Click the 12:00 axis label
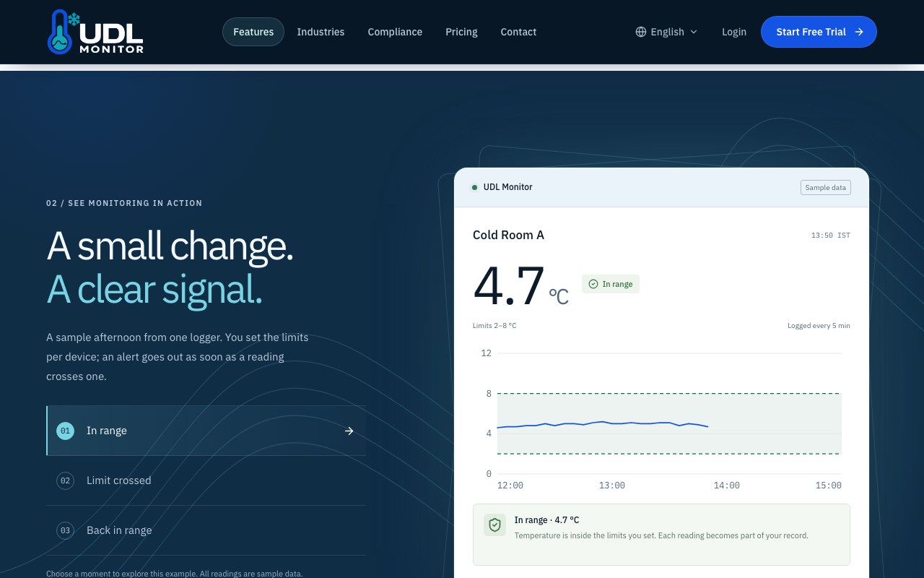924x578 pixels. 510,486
